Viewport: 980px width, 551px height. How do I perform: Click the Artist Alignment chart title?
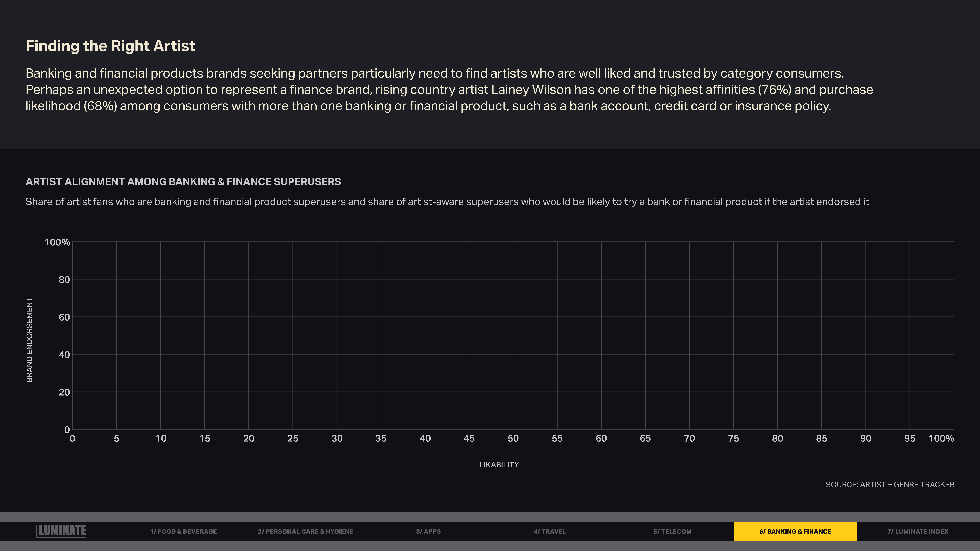(183, 182)
